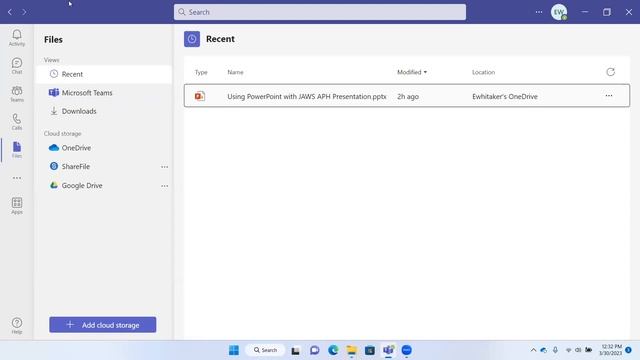Open Calls in the left rail
This screenshot has width=640, height=360.
point(17,122)
